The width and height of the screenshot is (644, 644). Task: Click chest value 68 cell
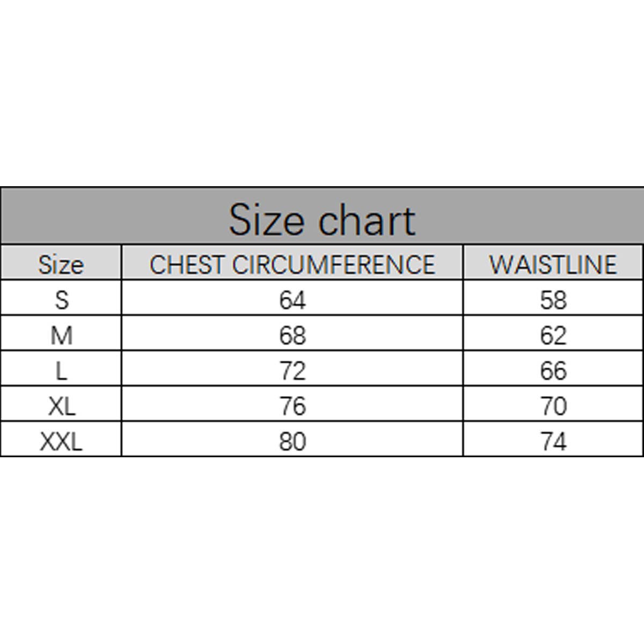292,335
